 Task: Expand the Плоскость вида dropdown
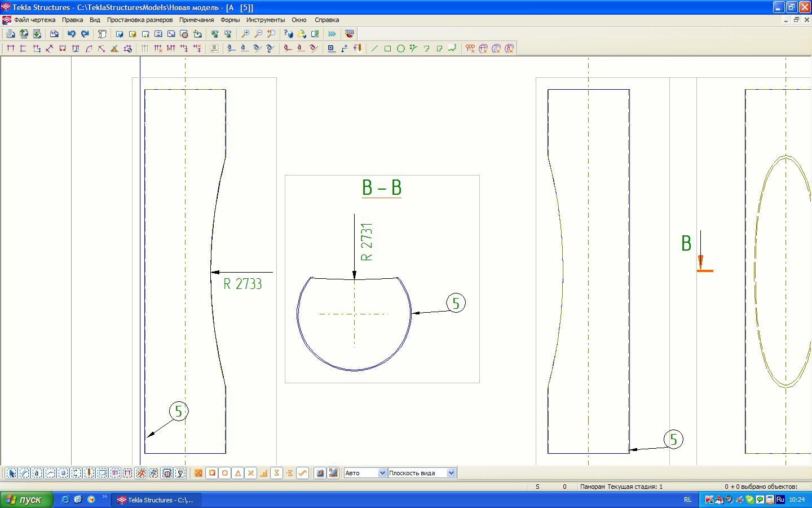pyautogui.click(x=451, y=473)
